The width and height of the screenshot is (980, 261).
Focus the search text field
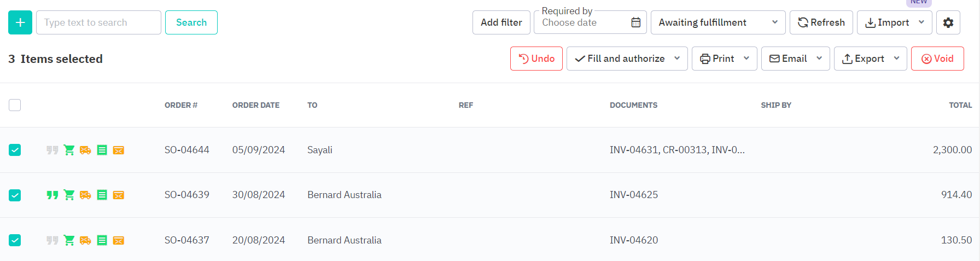pyautogui.click(x=98, y=22)
